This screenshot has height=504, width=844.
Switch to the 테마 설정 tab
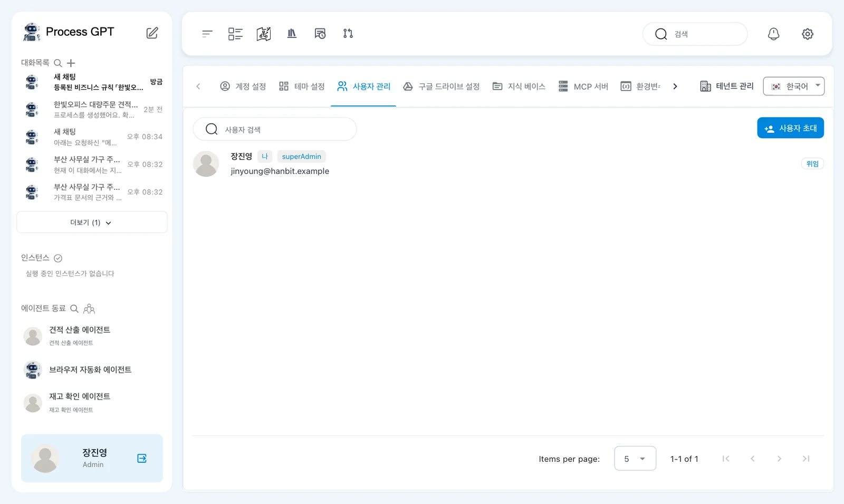pyautogui.click(x=302, y=86)
